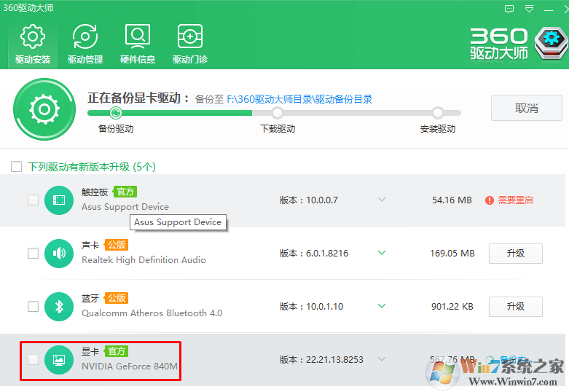Image resolution: width=569 pixels, height=392 pixels.
Task: Click the 显卡 graphics card device icon
Action: pyautogui.click(x=59, y=359)
